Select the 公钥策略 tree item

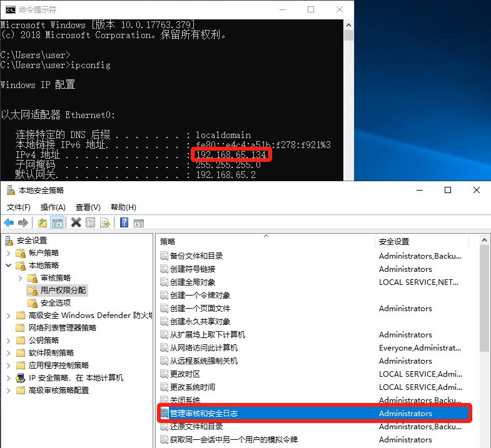(44, 341)
